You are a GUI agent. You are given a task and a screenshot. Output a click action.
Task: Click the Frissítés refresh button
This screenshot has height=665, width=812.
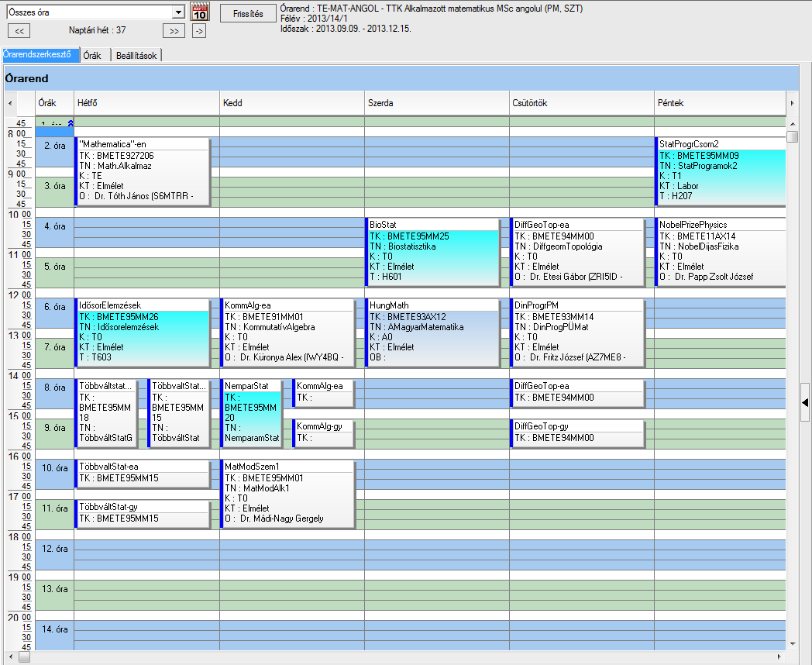[248, 13]
